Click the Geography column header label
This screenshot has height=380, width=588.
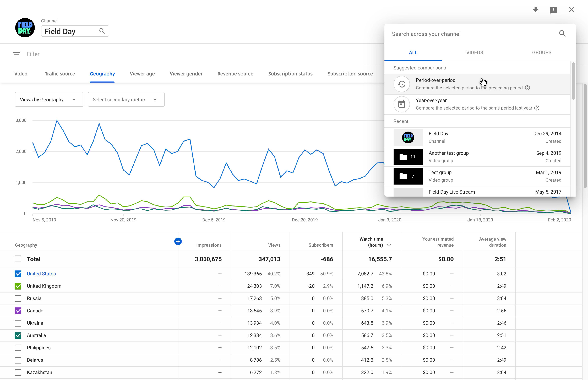[26, 245]
